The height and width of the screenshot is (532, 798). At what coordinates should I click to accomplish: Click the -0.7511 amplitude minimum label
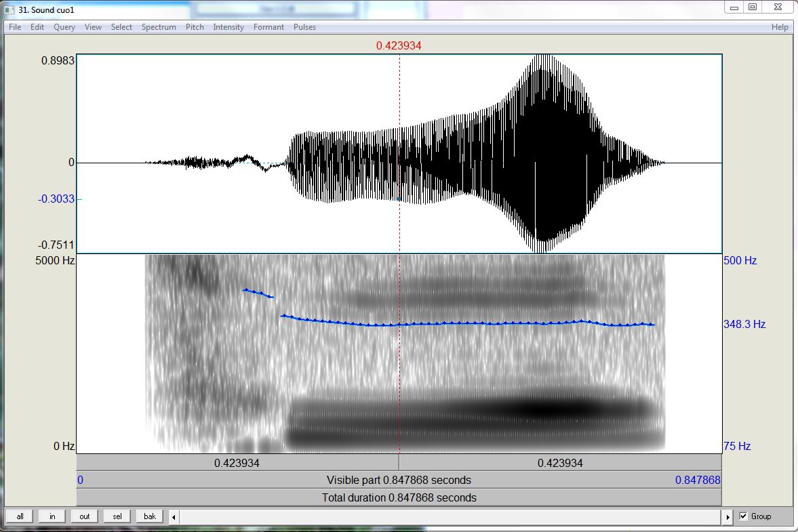point(56,245)
